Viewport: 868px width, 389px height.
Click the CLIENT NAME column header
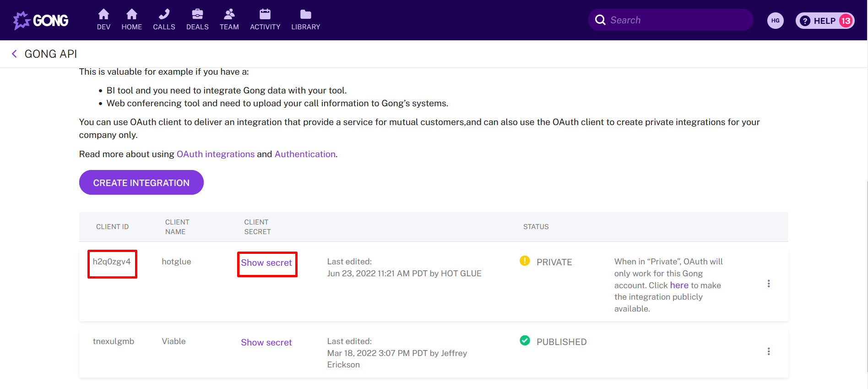click(177, 227)
